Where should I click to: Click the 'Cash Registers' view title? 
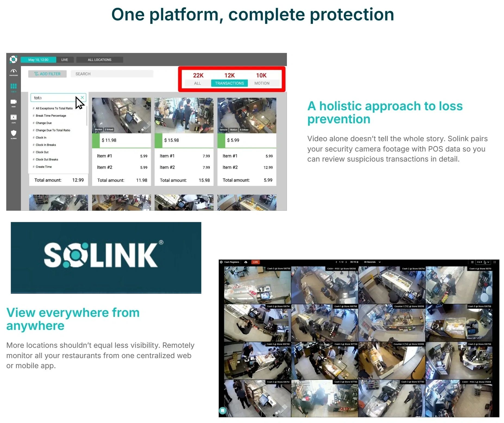[231, 262]
